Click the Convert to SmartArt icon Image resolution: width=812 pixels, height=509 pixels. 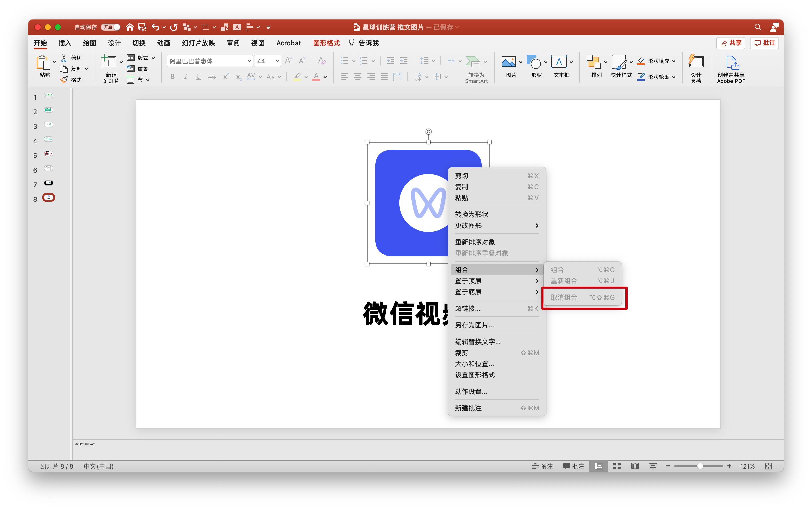click(x=473, y=62)
